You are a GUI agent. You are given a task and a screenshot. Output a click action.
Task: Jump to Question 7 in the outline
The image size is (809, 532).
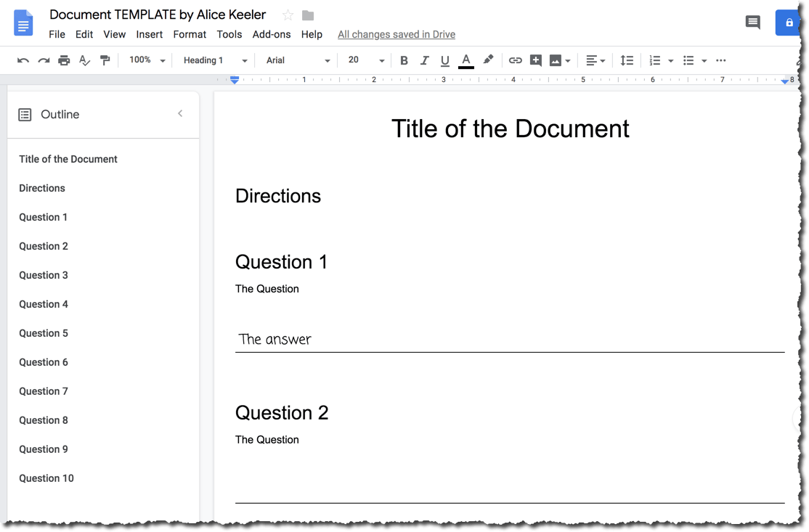coord(44,391)
